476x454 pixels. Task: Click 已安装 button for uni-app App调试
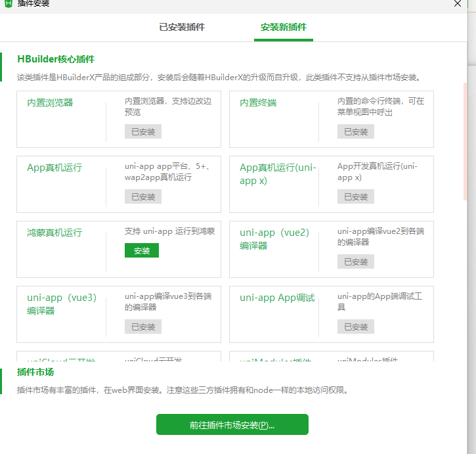[356, 327]
